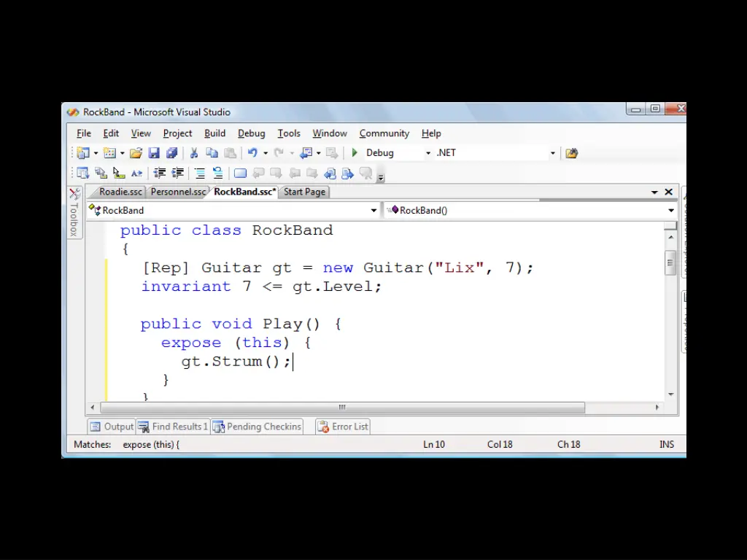Undo the last edit
This screenshot has height=560, width=747.
[x=252, y=153]
